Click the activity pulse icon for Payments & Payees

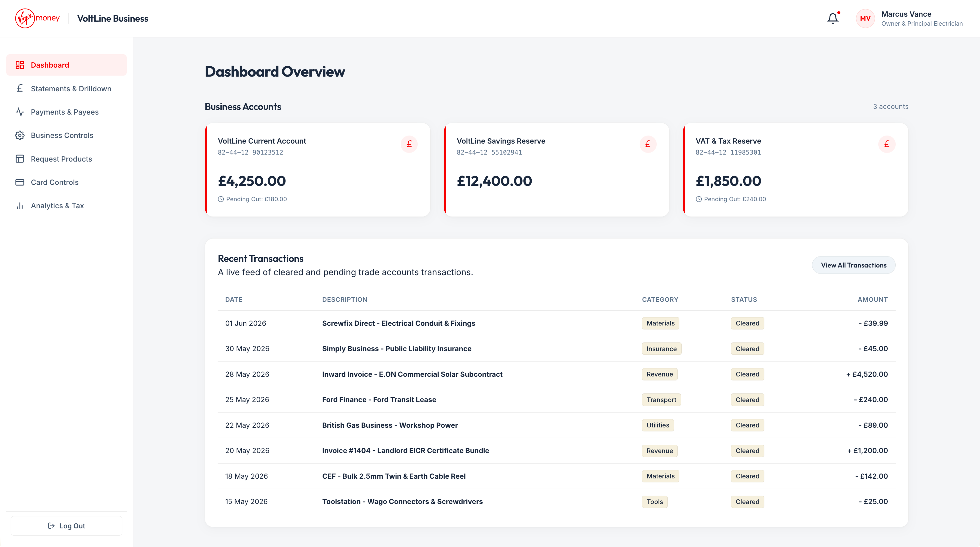click(x=20, y=112)
